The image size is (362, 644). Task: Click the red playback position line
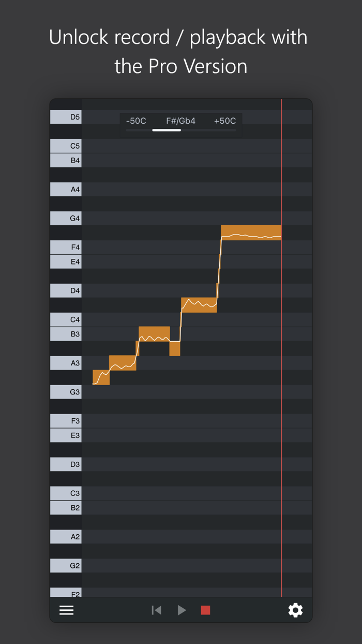(x=282, y=347)
